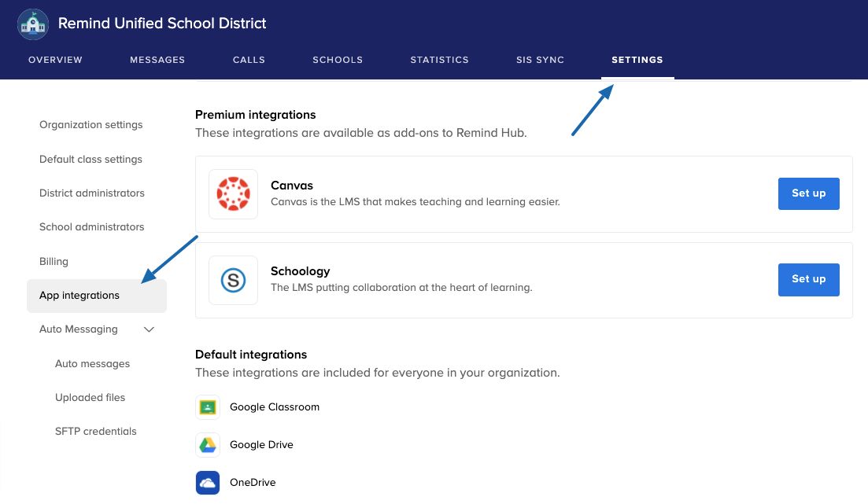The height and width of the screenshot is (504, 868).
Task: Click the OneDrive cloud icon
Action: pos(208,483)
